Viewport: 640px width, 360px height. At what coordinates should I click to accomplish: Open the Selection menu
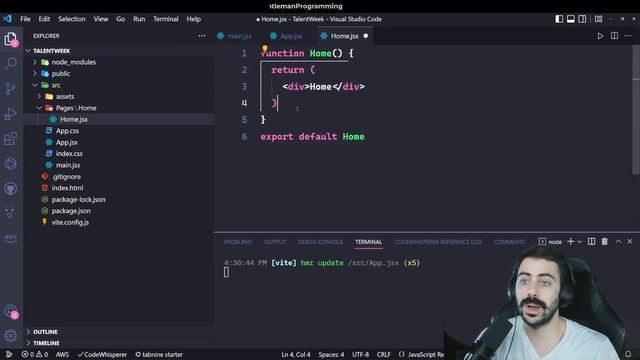pyautogui.click(x=72, y=19)
